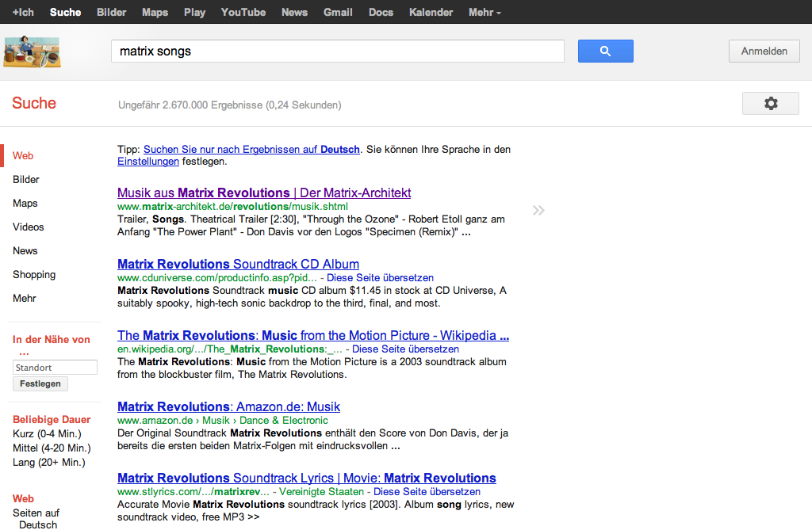Open Play in the top bar
812x530 pixels.
[195, 12]
